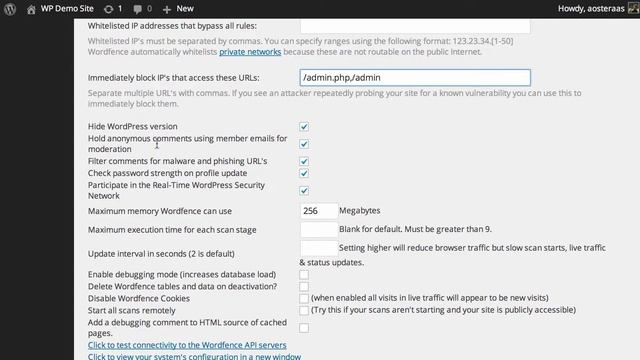Click the 'Start all scans remotely' label
This screenshot has height=360, width=640.
click(x=131, y=311)
